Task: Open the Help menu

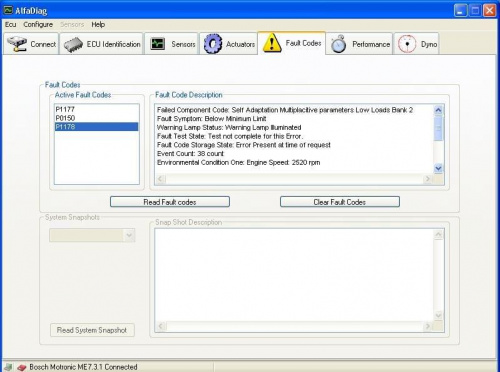Action: 98,25
